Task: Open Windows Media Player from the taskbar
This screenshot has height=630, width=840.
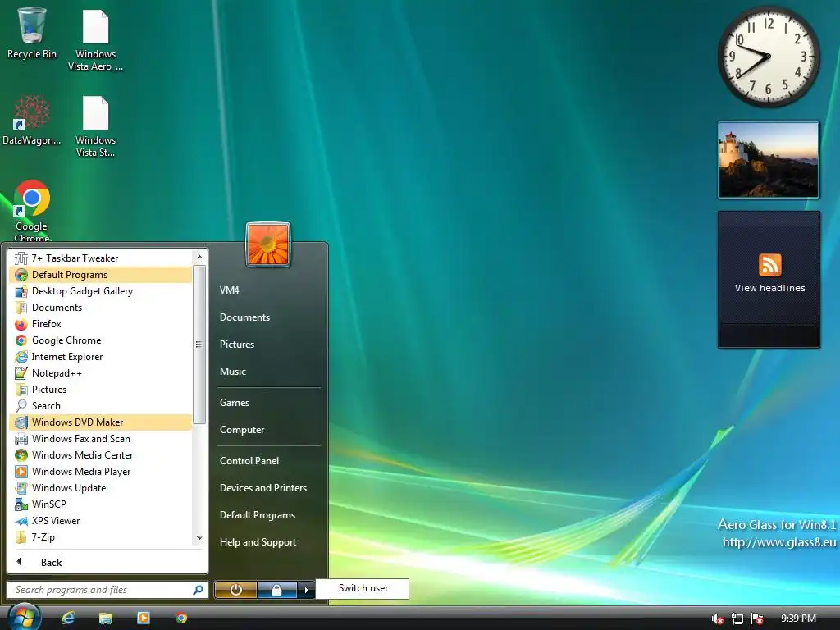Action: [143, 619]
